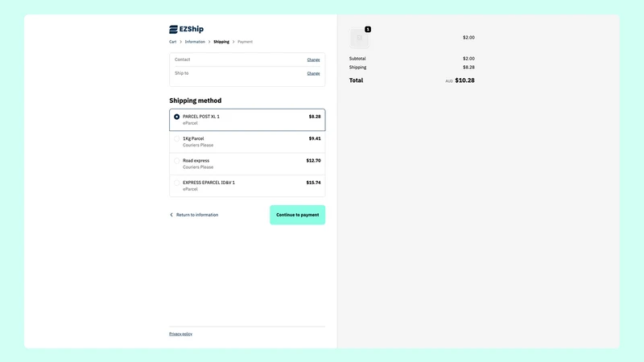
Task: Click the $10.28 total amount
Action: pos(464,80)
